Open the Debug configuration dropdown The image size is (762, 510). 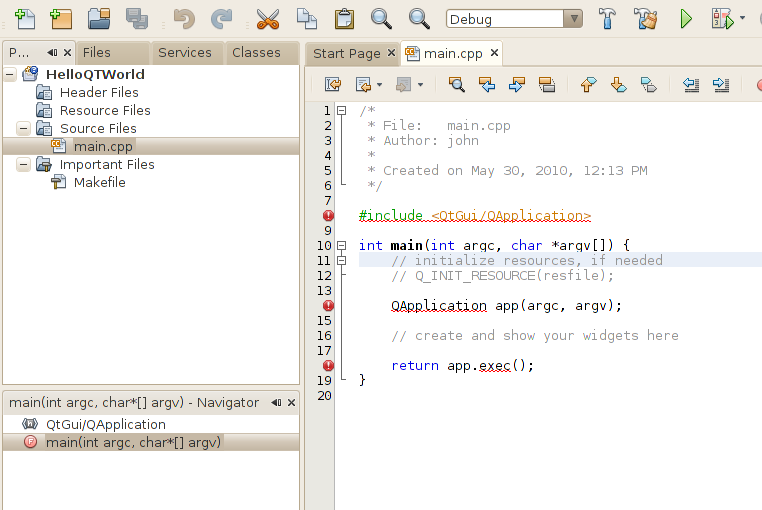[572, 19]
